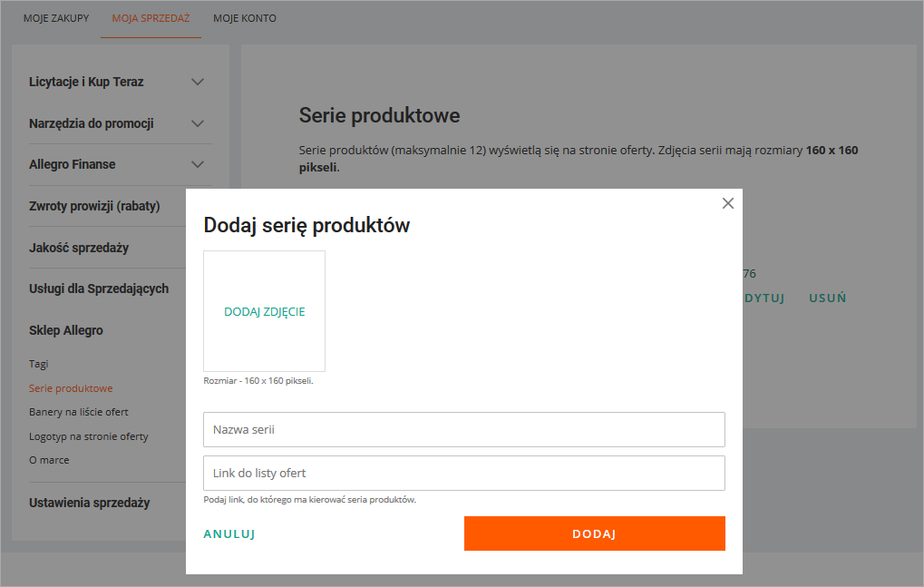This screenshot has width=924, height=587.
Task: Focus the Nazwa serii input field
Action: (x=463, y=429)
